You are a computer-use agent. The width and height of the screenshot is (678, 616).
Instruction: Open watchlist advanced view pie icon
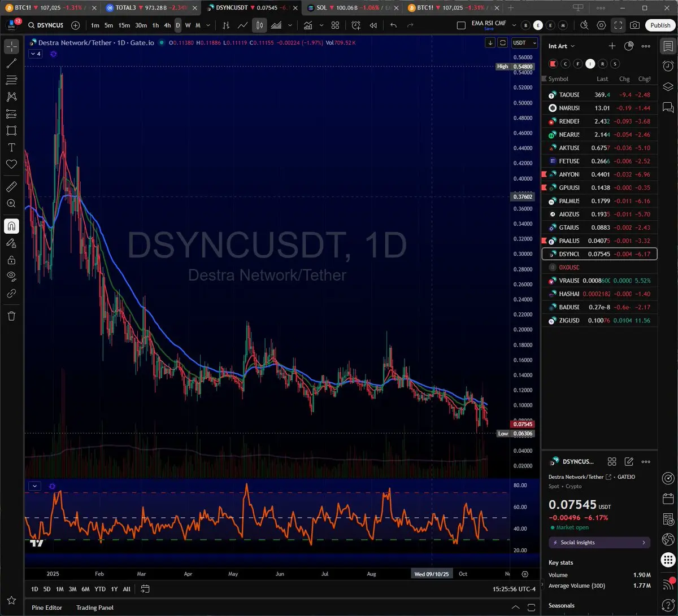tap(629, 46)
